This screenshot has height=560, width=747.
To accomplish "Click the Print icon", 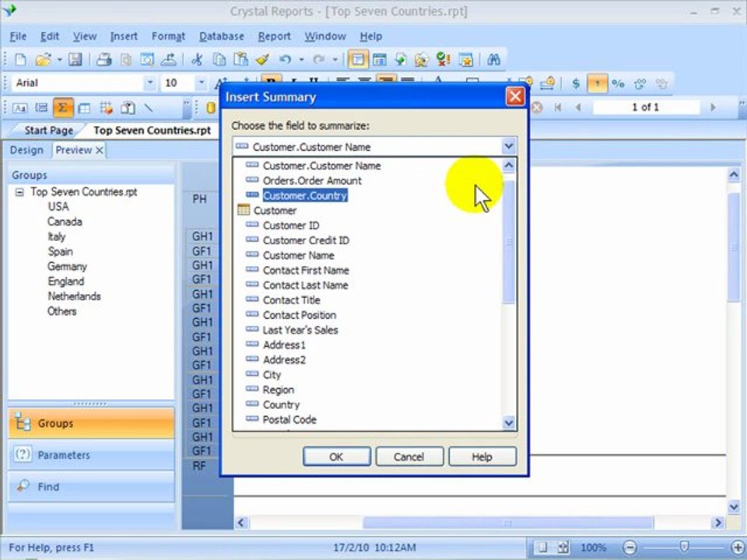I will pyautogui.click(x=103, y=60).
